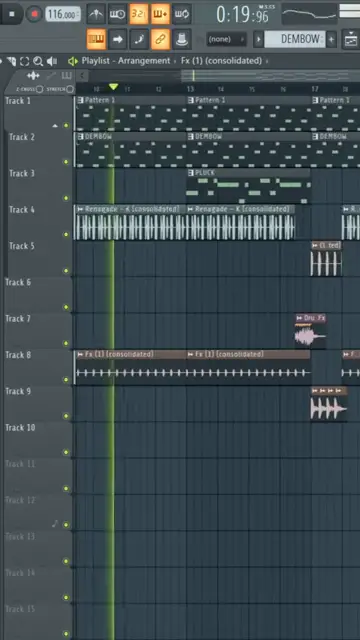Select the Dru Fx audio clip on Track 7

pos(311,331)
